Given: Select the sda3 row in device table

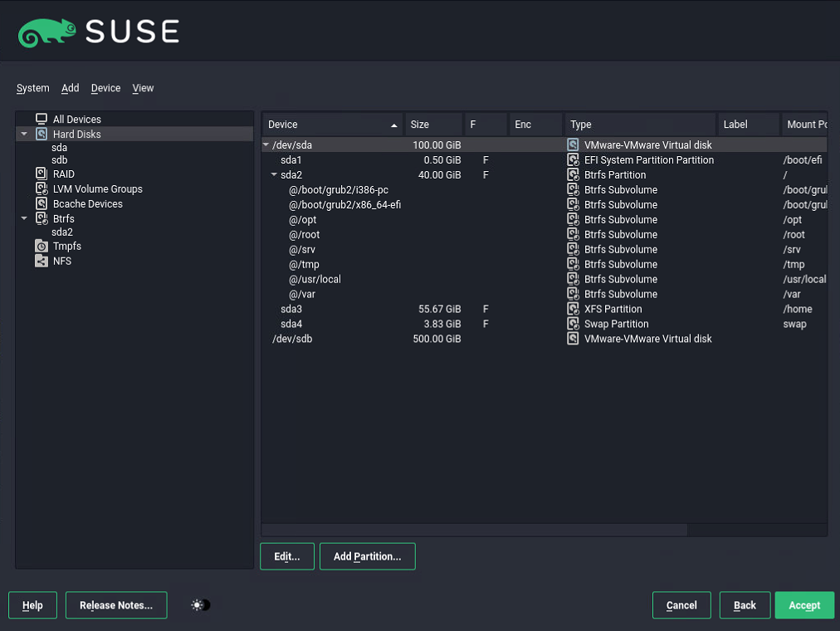Looking at the screenshot, I should point(545,309).
